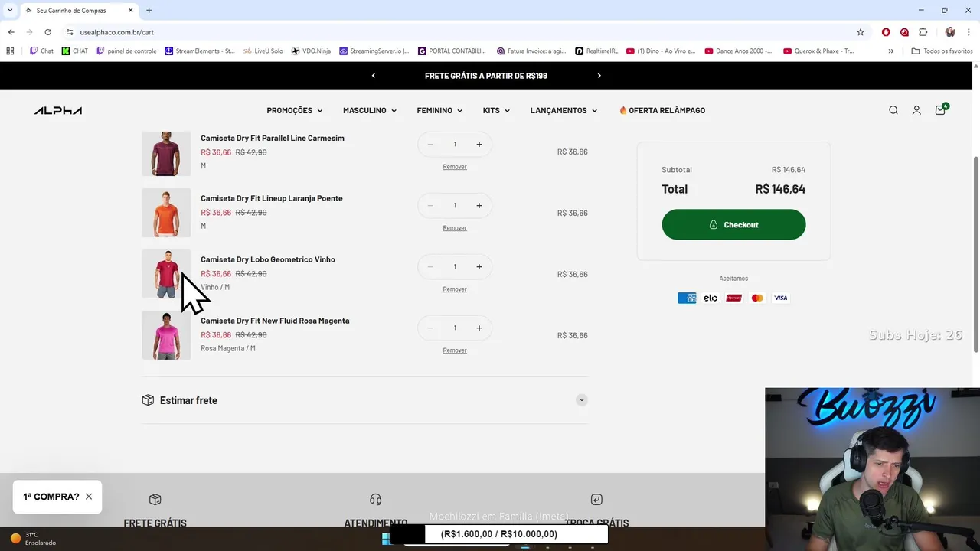980x551 pixels.
Task: Open the Chat bookmark
Action: click(41, 51)
